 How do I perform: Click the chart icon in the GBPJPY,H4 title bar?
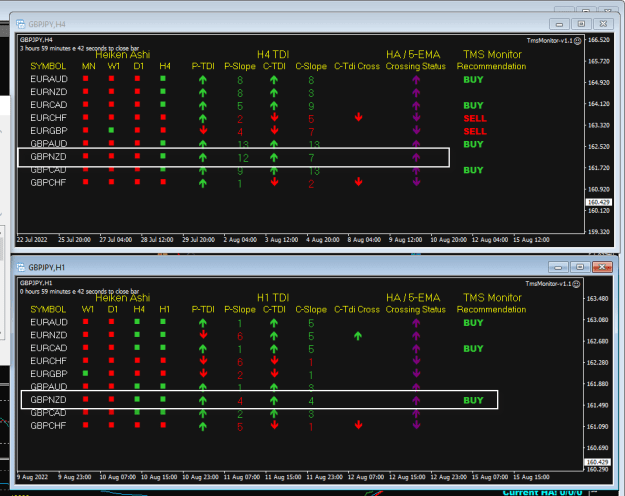20,24
